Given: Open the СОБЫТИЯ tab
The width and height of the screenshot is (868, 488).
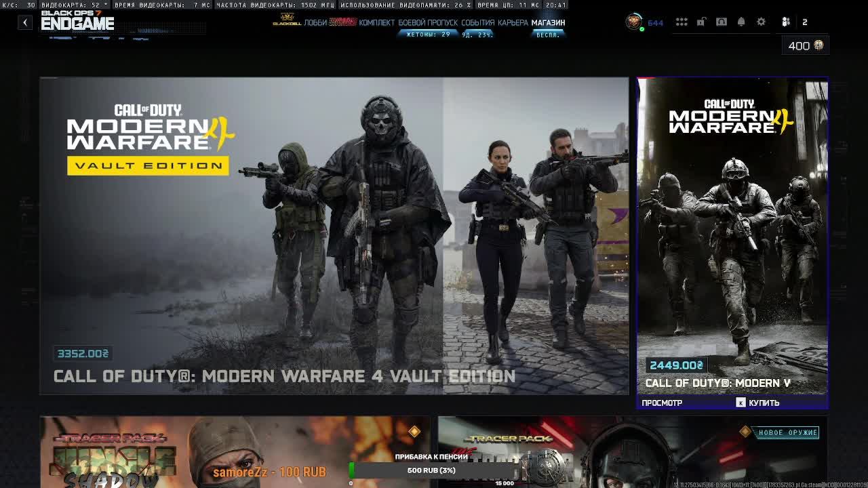Looking at the screenshot, I should [x=478, y=22].
